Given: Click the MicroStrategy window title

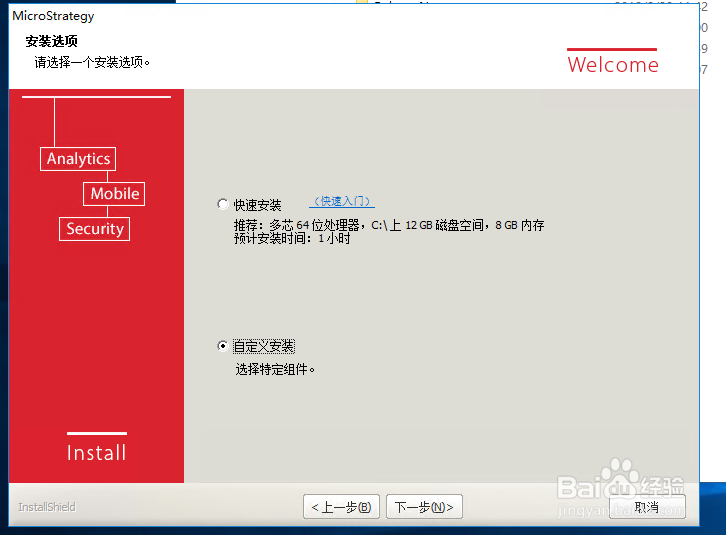Looking at the screenshot, I should tap(53, 16).
